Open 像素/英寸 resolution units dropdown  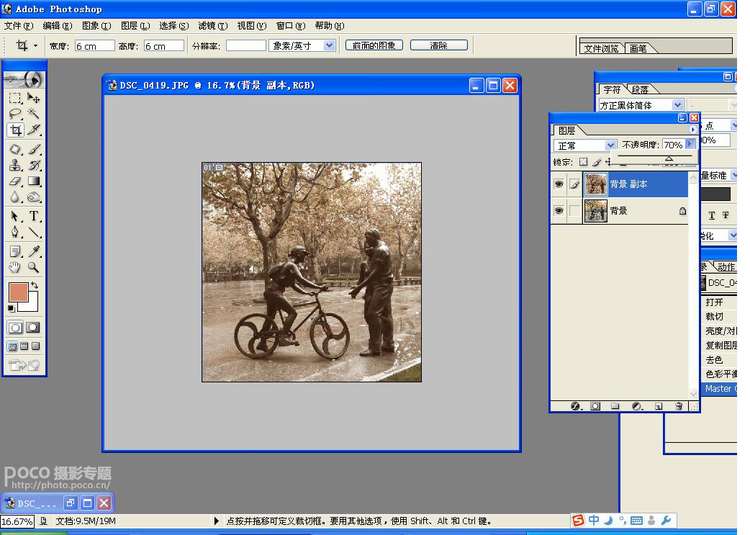tap(329, 45)
